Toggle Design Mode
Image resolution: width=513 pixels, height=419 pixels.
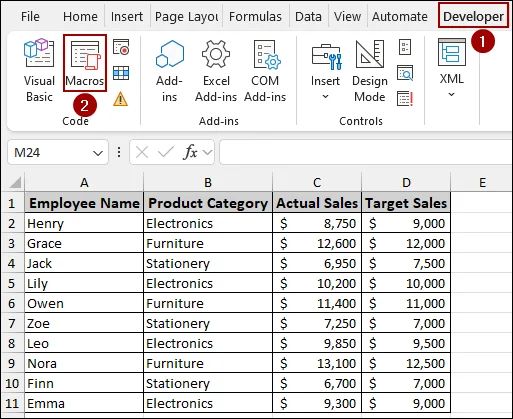370,71
